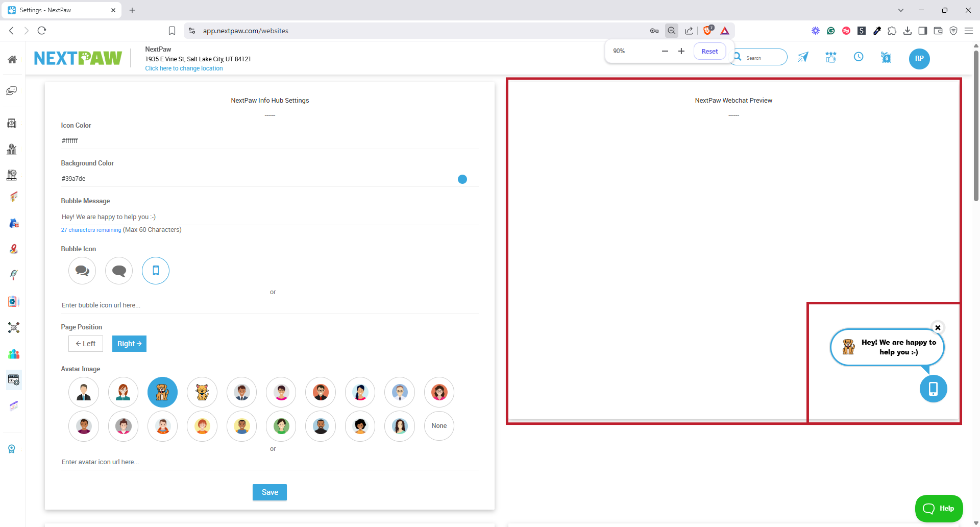
Task: Click the NextPaw logo
Action: pos(78,58)
